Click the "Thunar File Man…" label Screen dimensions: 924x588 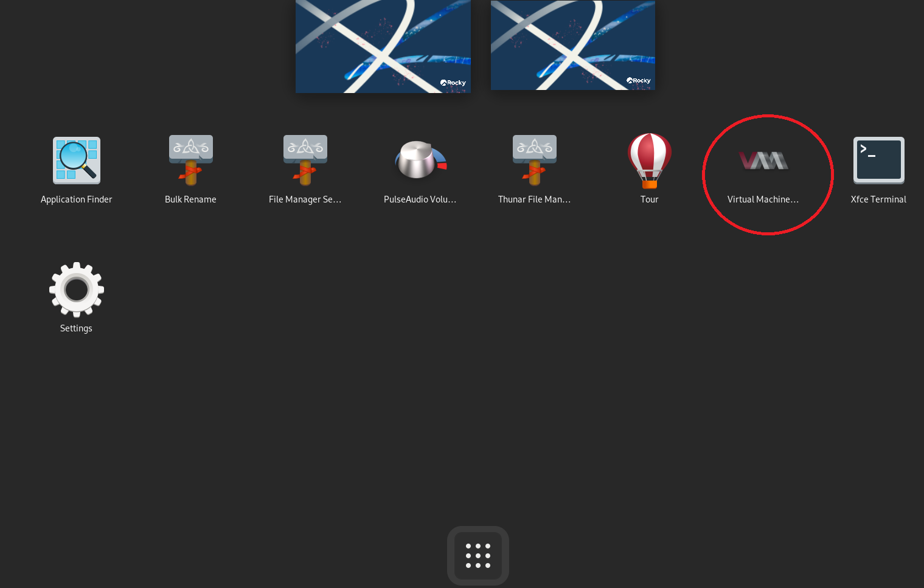(x=534, y=199)
